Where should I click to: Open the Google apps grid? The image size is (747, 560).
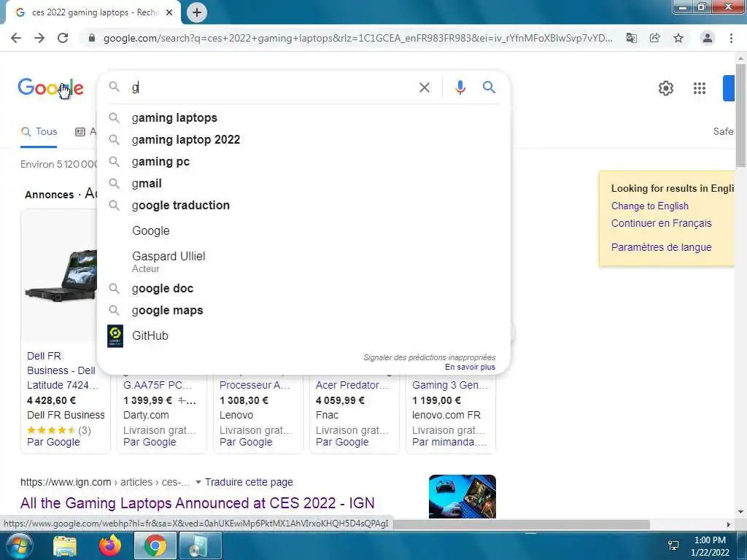tap(700, 88)
